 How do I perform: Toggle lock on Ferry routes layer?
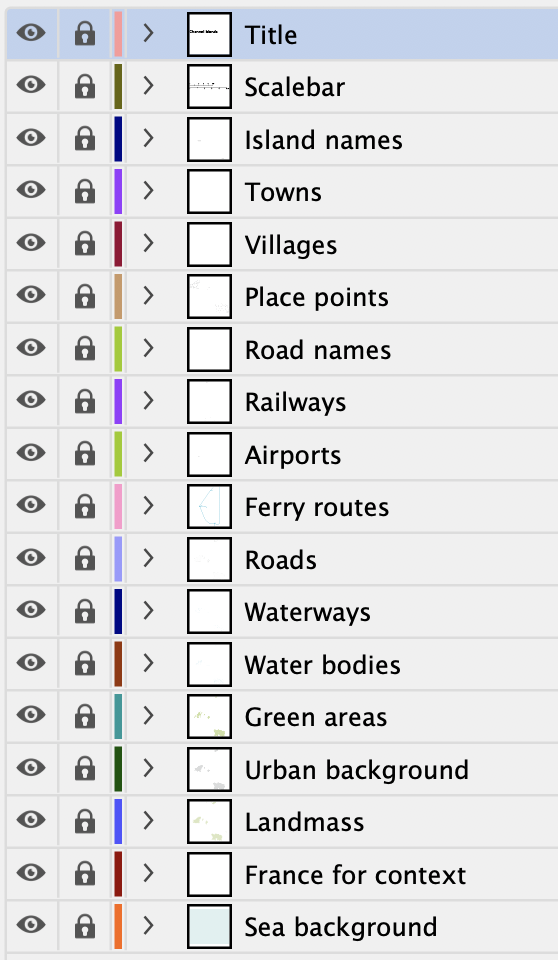85,506
